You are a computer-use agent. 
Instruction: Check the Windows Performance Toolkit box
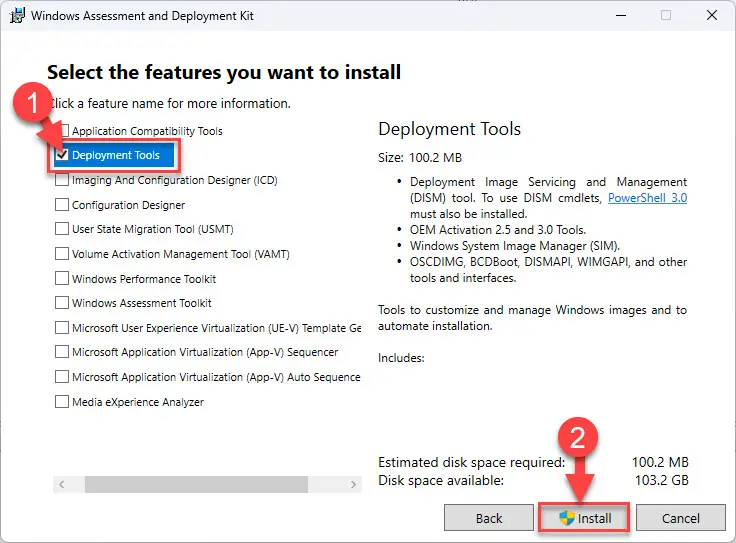[62, 278]
